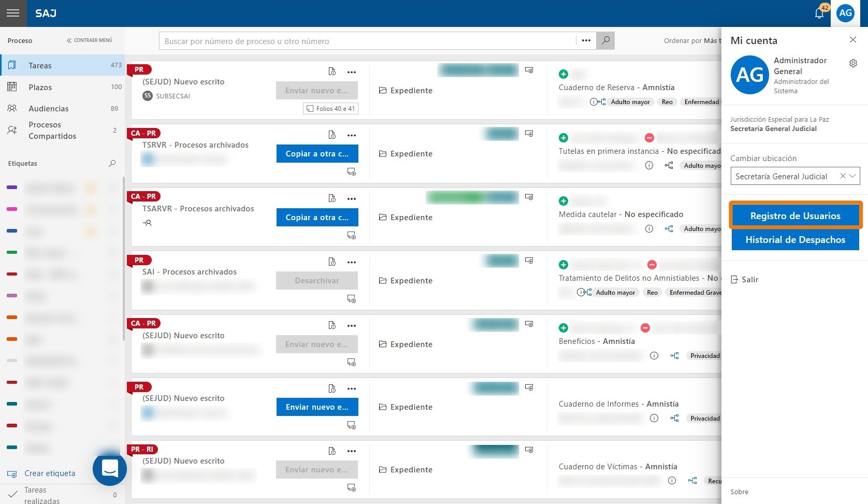Open the chat support bubble
Image resolution: width=868 pixels, height=504 pixels.
110,469
